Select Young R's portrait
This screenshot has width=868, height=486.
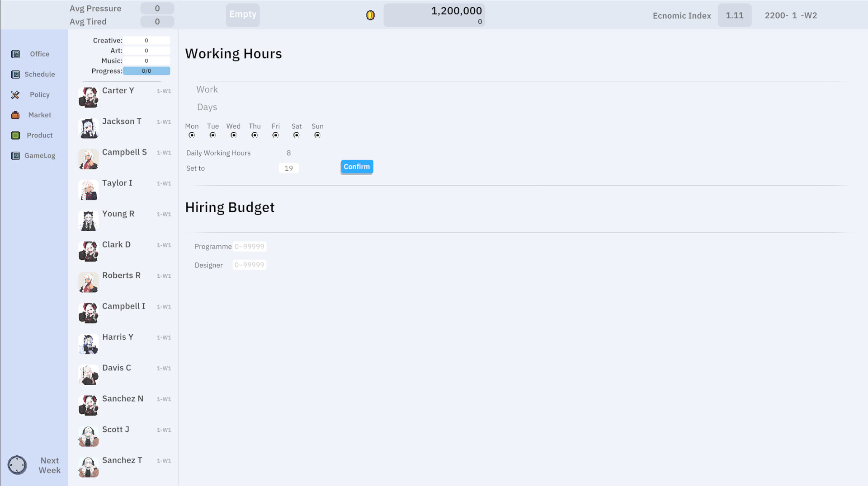click(x=88, y=220)
